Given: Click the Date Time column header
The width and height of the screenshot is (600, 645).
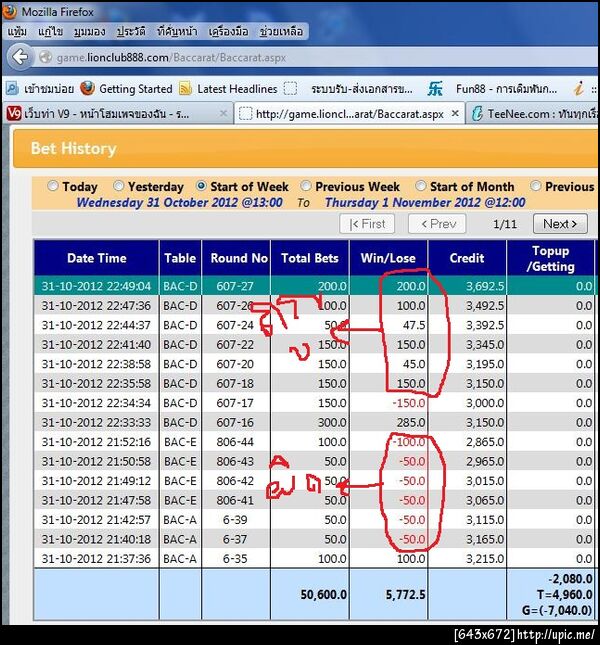Looking at the screenshot, I should (97, 258).
